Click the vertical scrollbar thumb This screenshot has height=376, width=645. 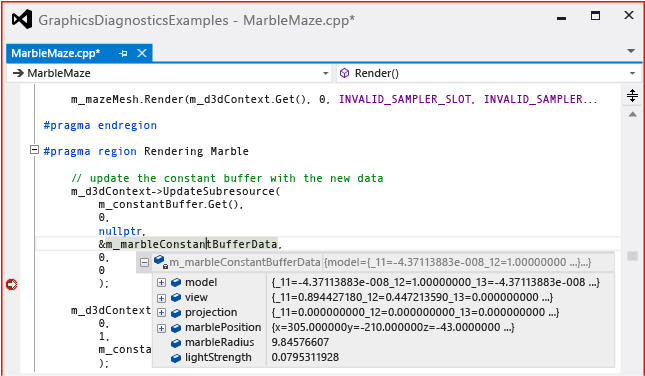pos(632,256)
